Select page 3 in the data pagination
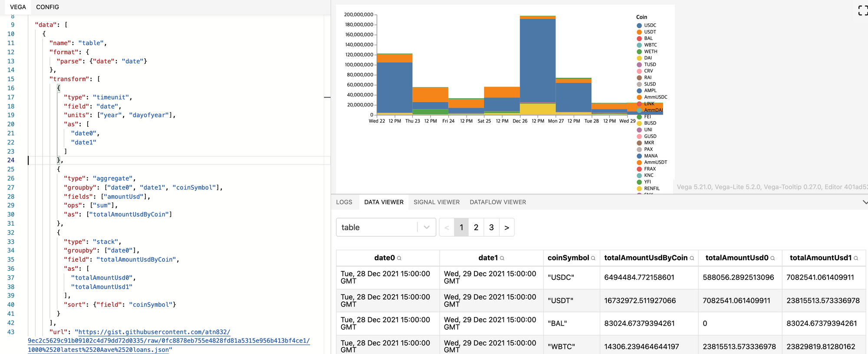868x354 pixels. pos(491,228)
